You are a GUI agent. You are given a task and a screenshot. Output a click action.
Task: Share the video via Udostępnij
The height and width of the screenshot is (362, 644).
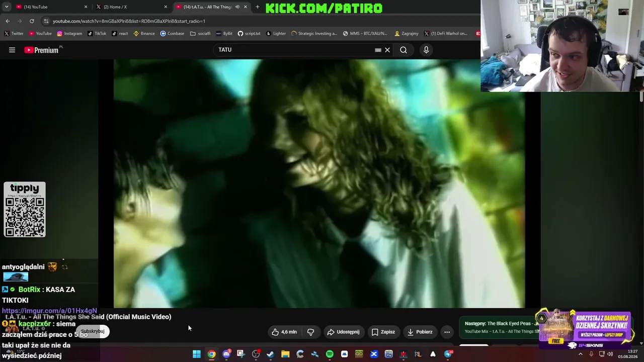(344, 332)
